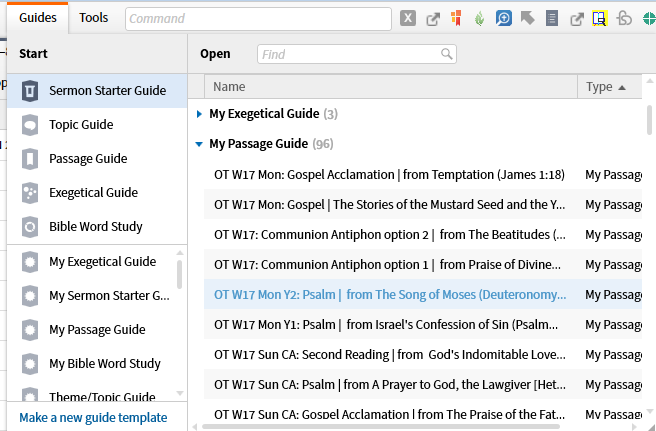
Task: Click the green circle cross toolbar icon
Action: coord(647,18)
